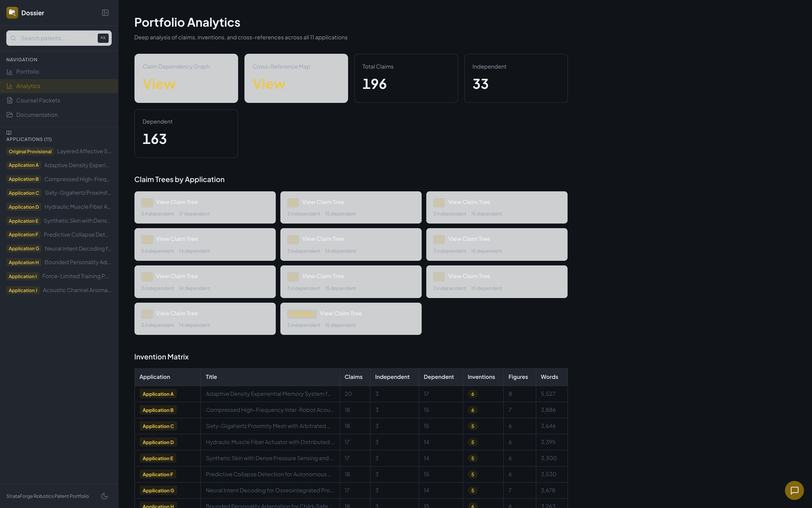This screenshot has width=812, height=508.
Task: Open Application F Predictive Collapse in the sidebar
Action: coord(59,235)
